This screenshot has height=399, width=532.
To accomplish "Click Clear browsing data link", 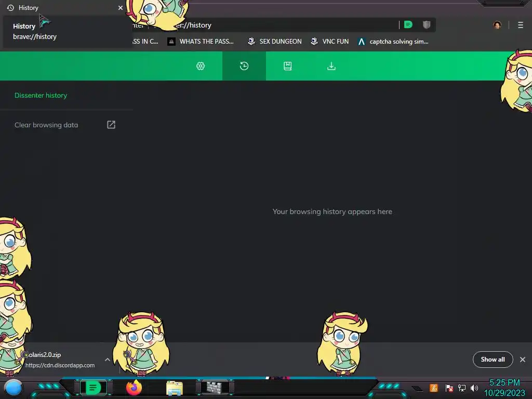I will (x=46, y=125).
